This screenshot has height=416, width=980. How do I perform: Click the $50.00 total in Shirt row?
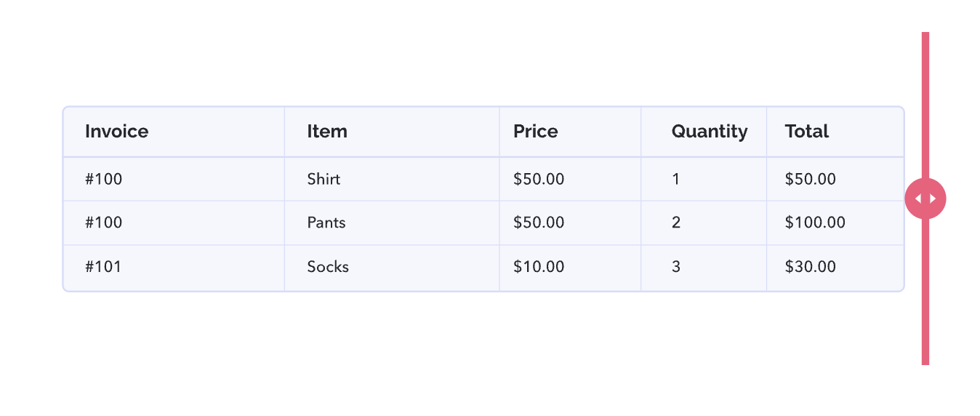point(835,179)
